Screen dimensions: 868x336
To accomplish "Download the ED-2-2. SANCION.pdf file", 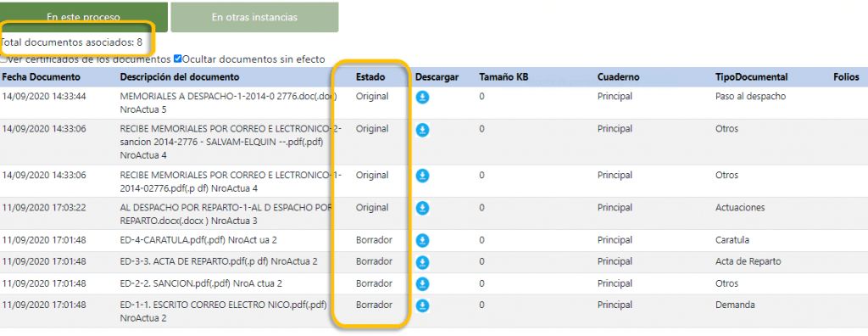I will [x=422, y=284].
